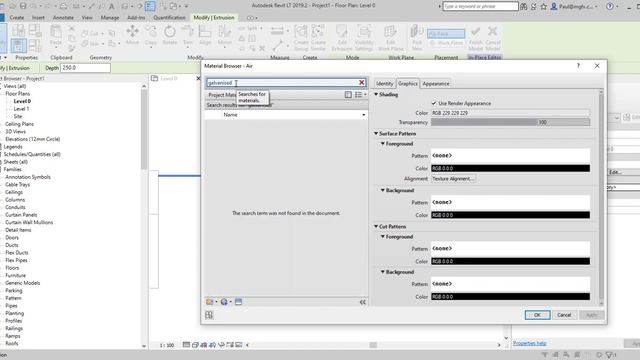Click the Edit Work Plane icon
Viewport: 640px width, 360px height.
pos(391,38)
